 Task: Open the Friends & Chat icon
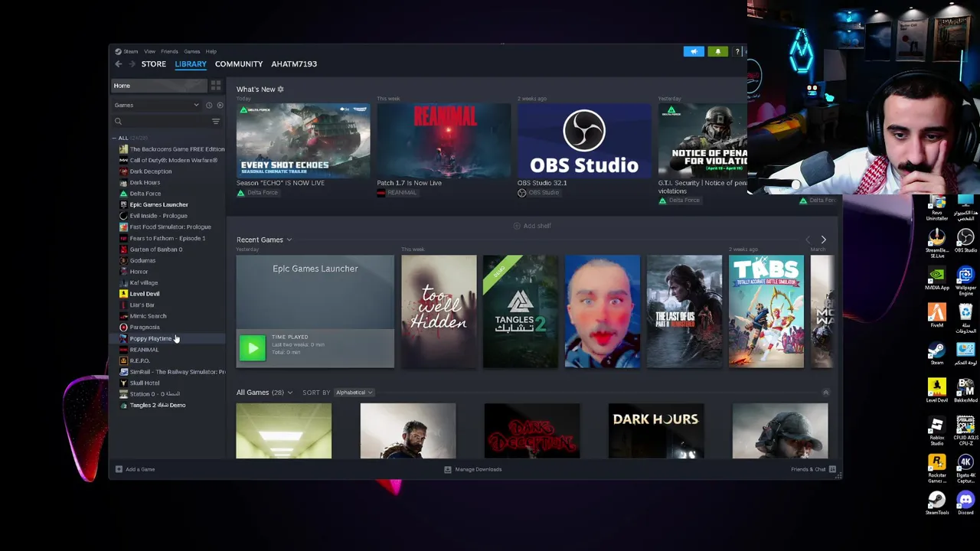click(x=832, y=469)
